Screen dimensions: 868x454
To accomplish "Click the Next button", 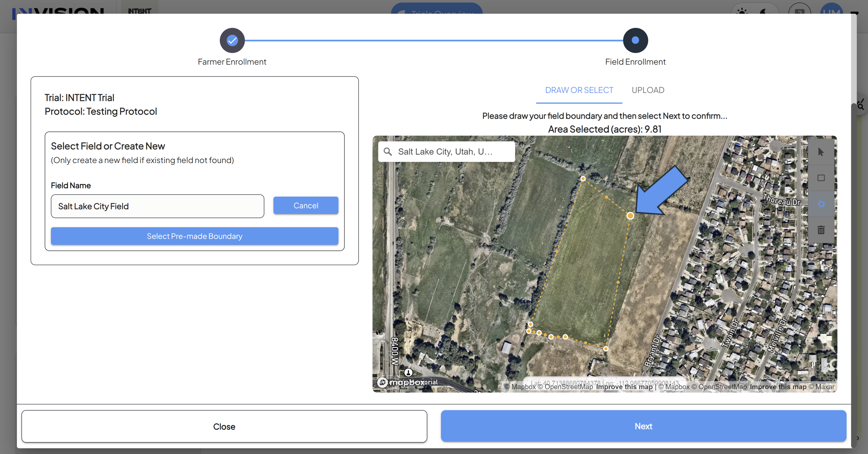I will pos(643,426).
